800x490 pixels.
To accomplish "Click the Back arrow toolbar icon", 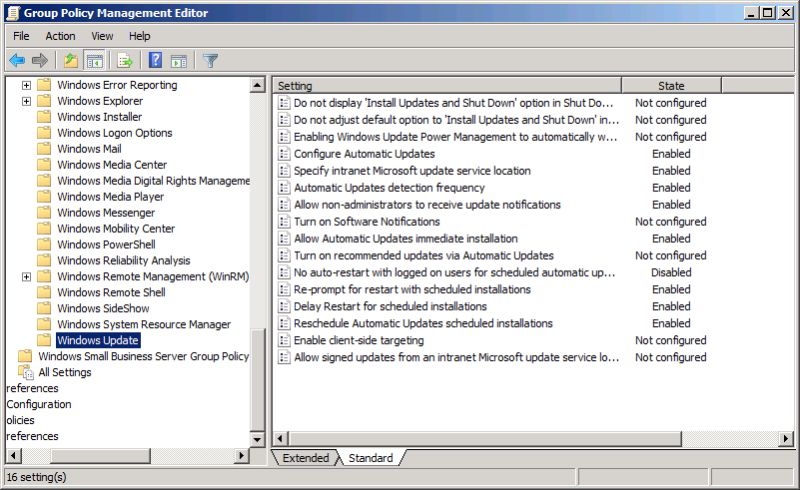I will [x=17, y=61].
